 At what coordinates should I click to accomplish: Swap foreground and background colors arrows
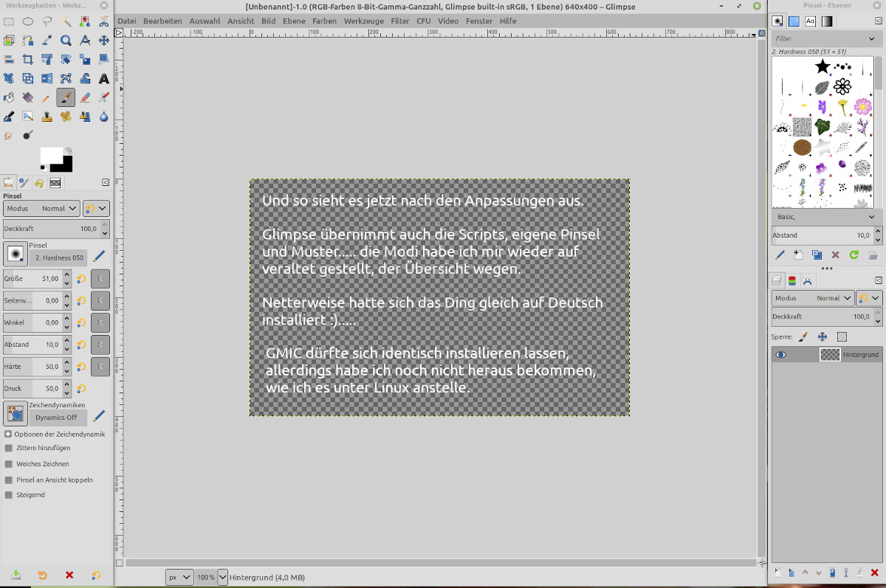click(69, 151)
